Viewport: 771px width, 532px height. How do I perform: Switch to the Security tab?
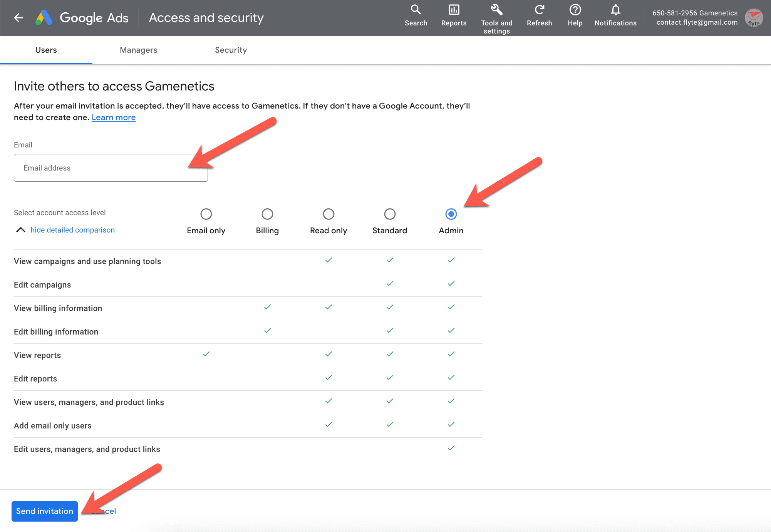click(x=231, y=50)
